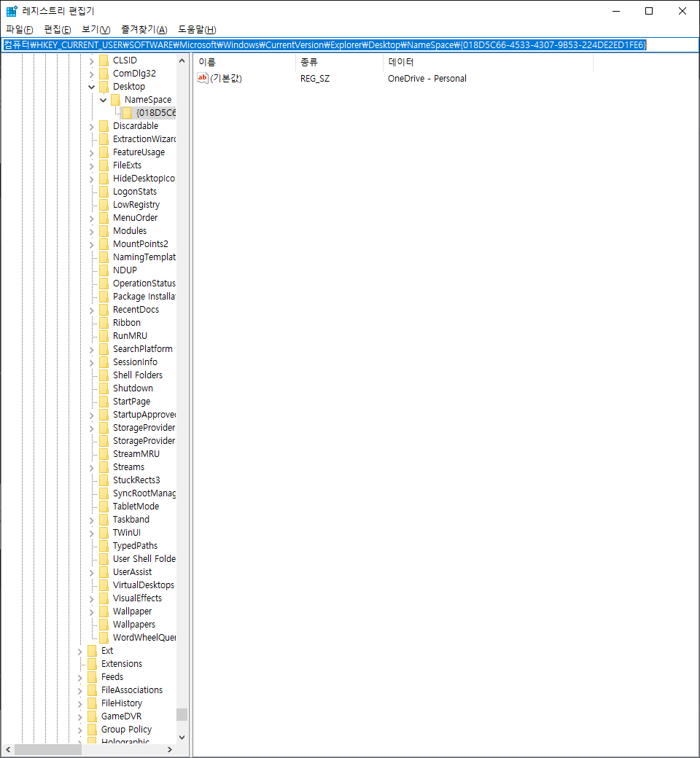Click the Ribbon folder icon
The width and height of the screenshot is (700, 758).
click(x=104, y=322)
